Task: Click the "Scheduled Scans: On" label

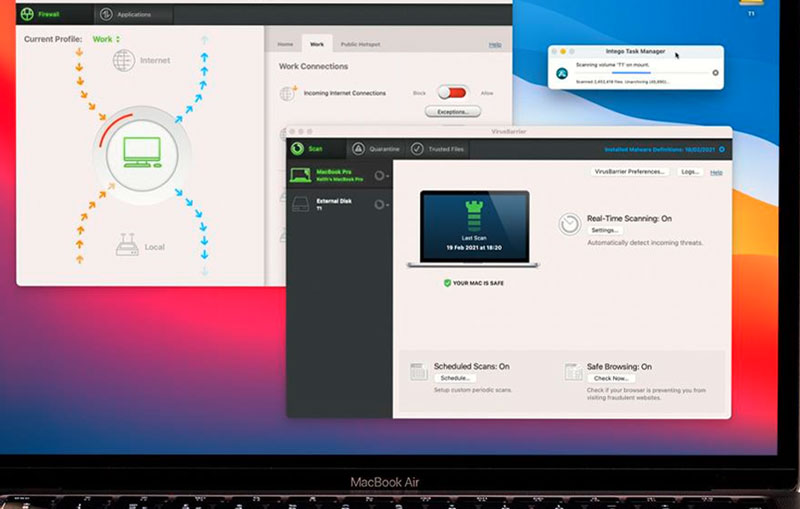Action: tap(471, 366)
